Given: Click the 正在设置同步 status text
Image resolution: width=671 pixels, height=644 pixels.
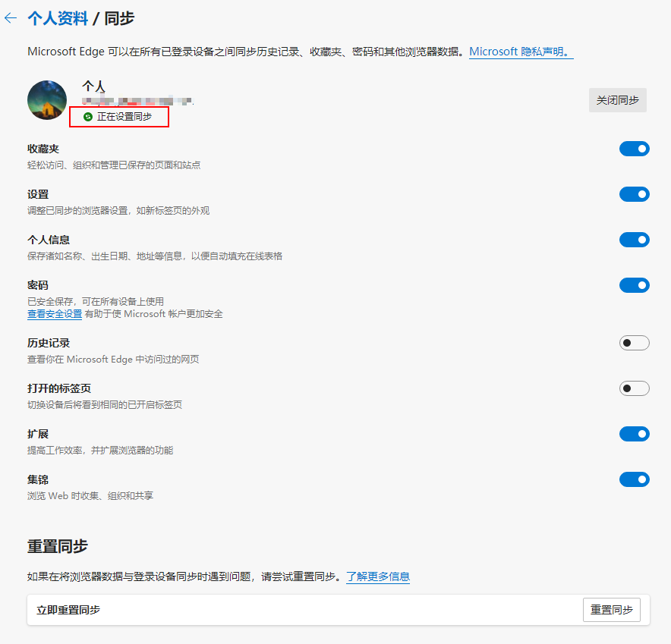Looking at the screenshot, I should coord(124,117).
